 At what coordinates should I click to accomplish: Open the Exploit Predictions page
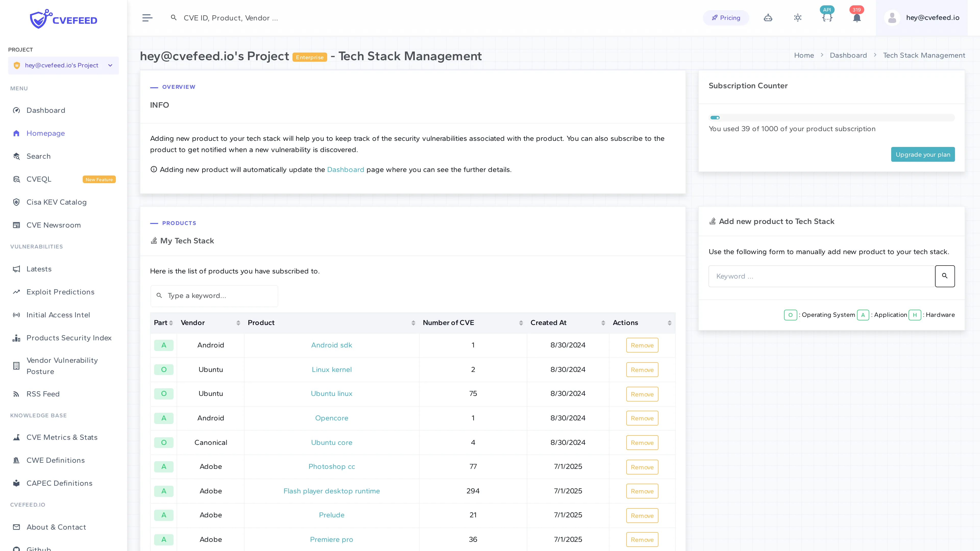60,292
